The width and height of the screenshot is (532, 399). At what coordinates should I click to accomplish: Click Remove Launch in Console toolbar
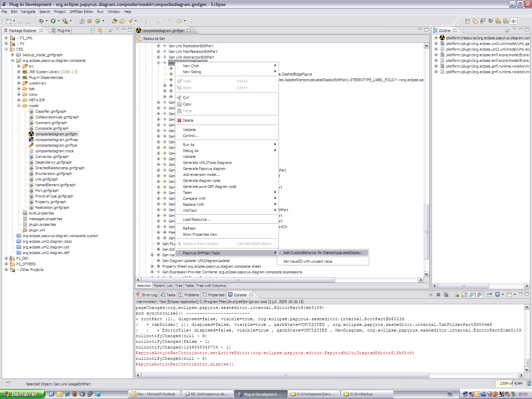tap(438, 295)
